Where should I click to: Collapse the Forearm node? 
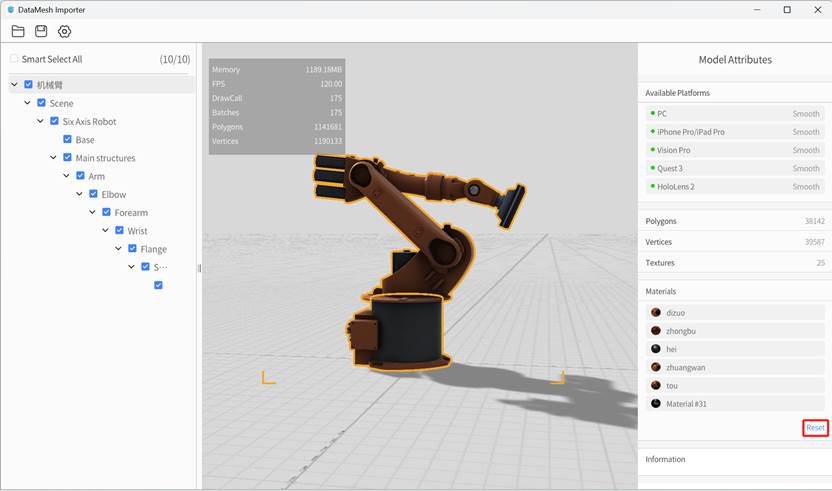click(92, 212)
